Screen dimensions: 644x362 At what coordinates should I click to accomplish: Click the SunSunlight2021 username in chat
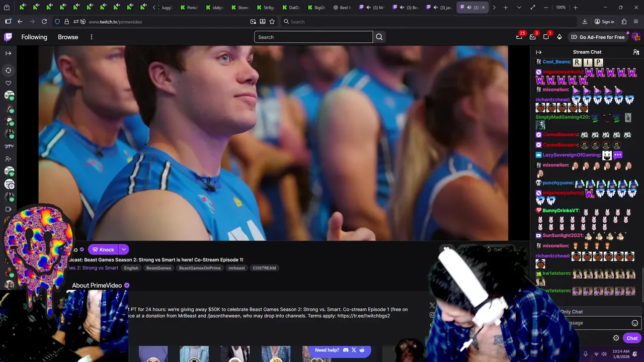(563, 235)
